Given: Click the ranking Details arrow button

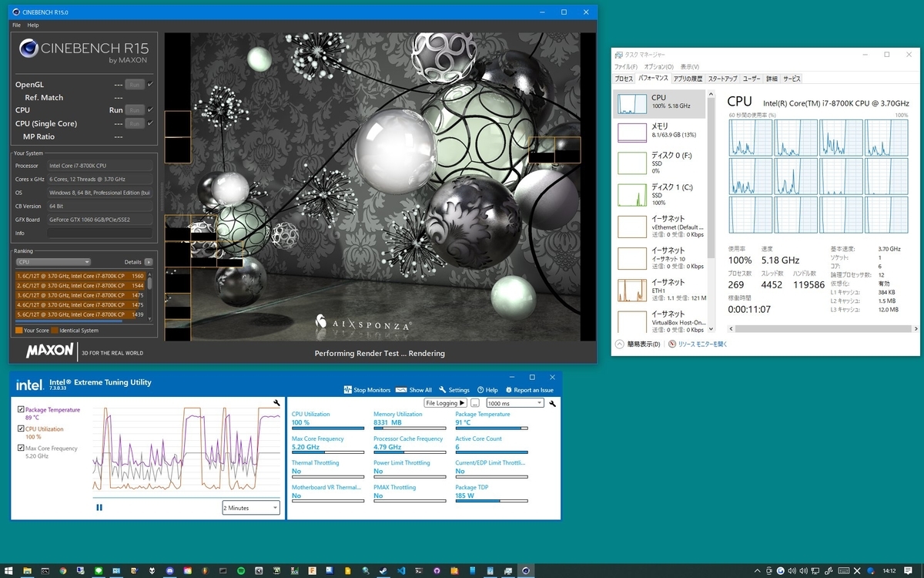Looking at the screenshot, I should click(148, 262).
